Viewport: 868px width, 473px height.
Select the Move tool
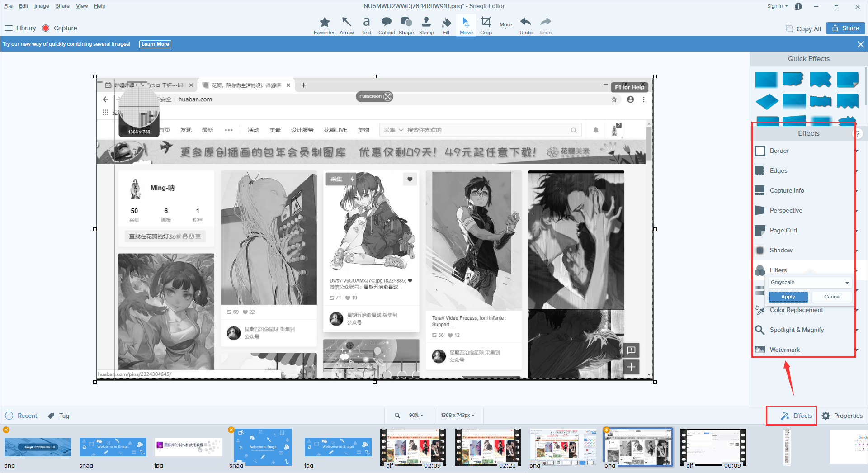point(466,26)
